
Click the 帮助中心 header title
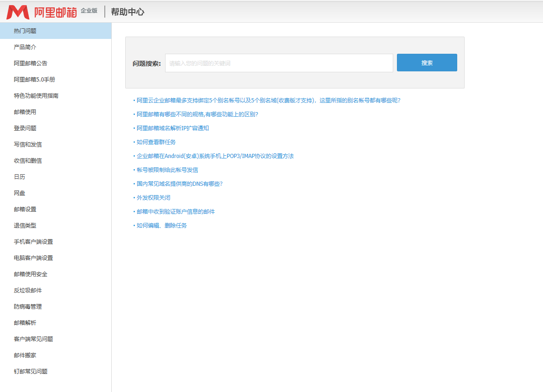point(128,12)
